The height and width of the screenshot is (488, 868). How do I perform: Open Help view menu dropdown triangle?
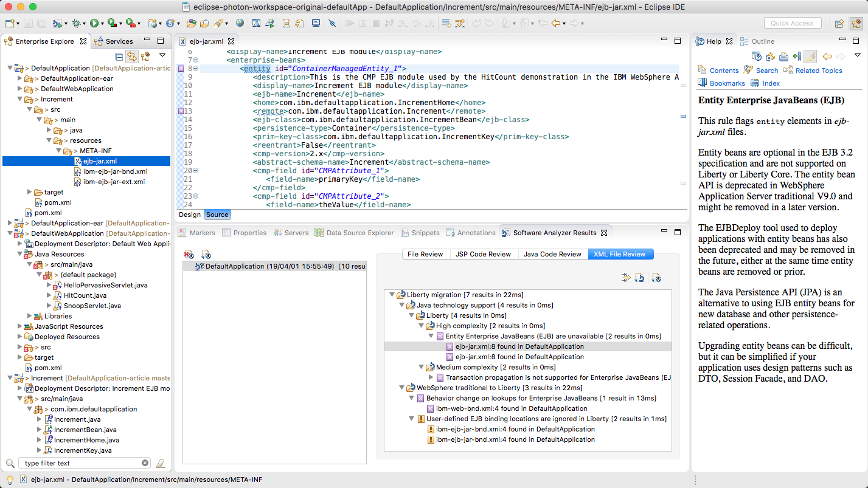point(858,55)
